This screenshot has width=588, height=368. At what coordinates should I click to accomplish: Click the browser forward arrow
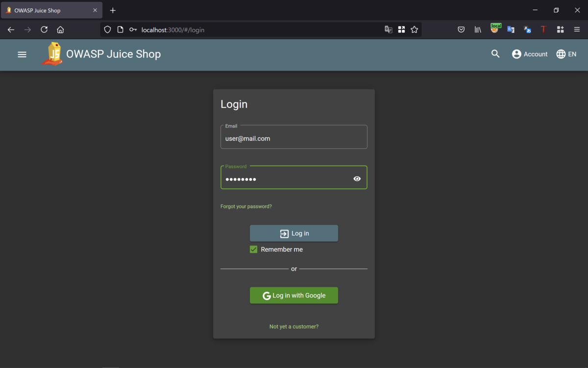(27, 29)
